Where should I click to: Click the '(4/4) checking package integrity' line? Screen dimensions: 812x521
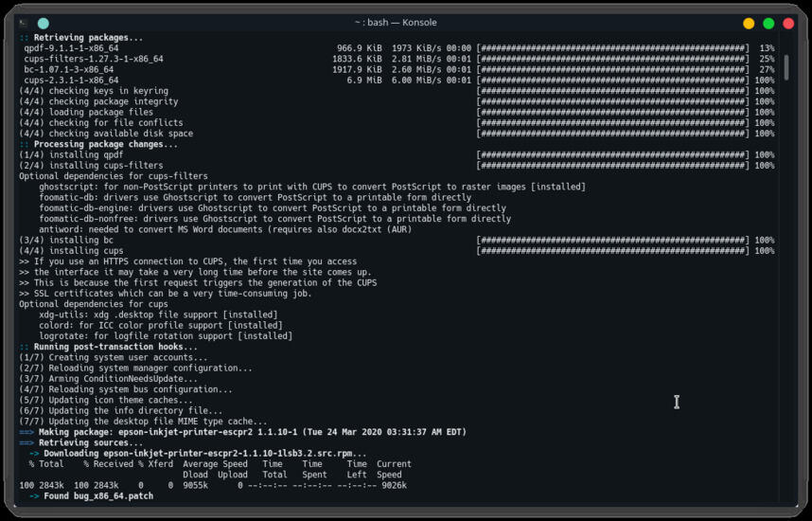coord(99,101)
